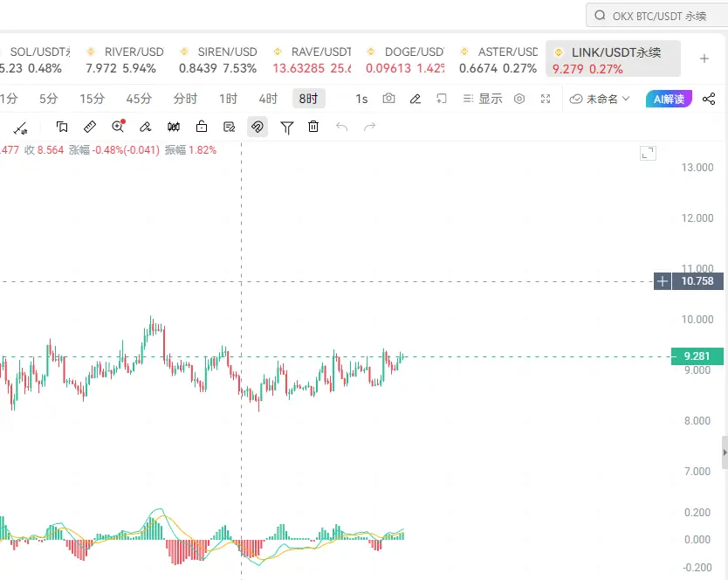This screenshot has width=728, height=580.
Task: Open the filter funnel icon
Action: click(x=287, y=128)
